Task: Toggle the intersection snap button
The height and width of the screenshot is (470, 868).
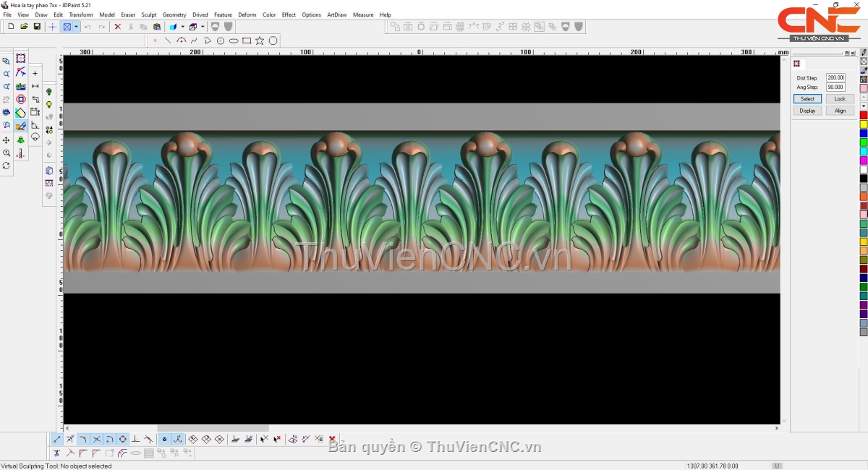Action: click(97, 439)
